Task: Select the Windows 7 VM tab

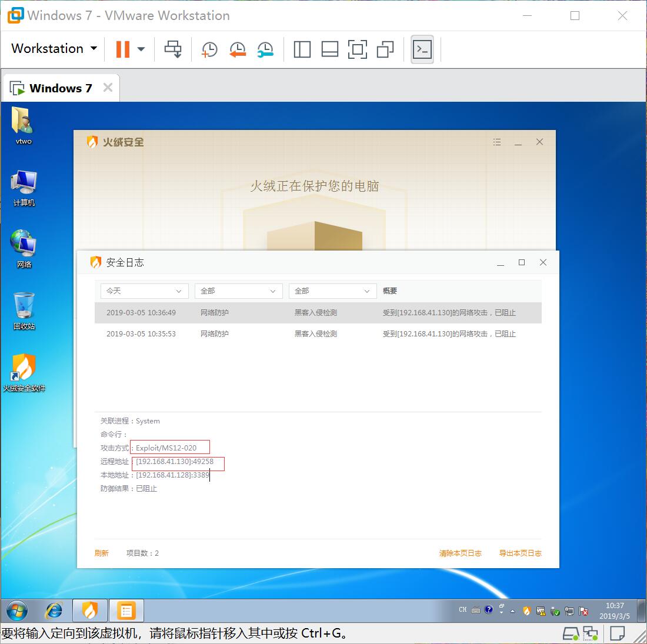Action: (x=60, y=88)
